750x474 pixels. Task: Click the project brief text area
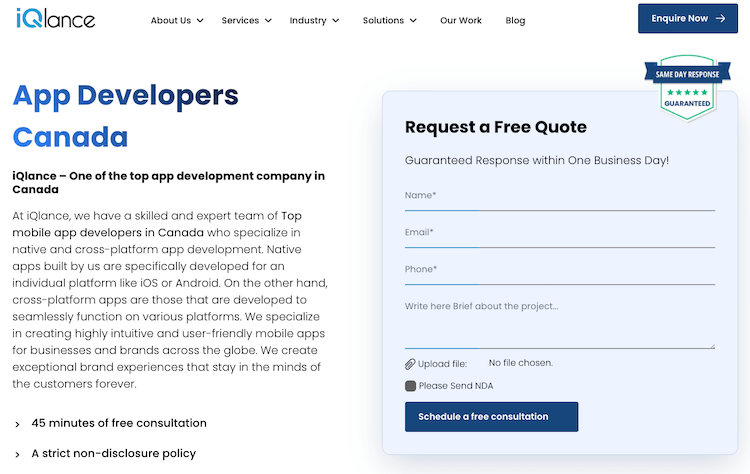559,320
